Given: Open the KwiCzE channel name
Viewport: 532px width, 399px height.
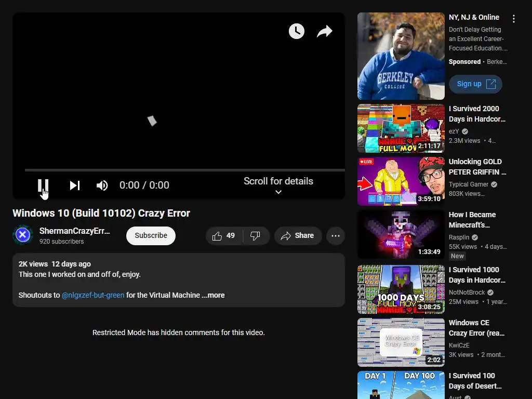Looking at the screenshot, I should 459,345.
